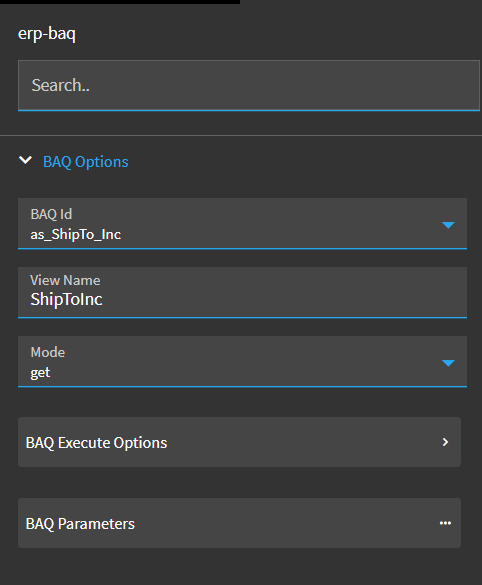Collapse the BAQ Options section chevron
The height and width of the screenshot is (585, 482).
pyautogui.click(x=25, y=160)
